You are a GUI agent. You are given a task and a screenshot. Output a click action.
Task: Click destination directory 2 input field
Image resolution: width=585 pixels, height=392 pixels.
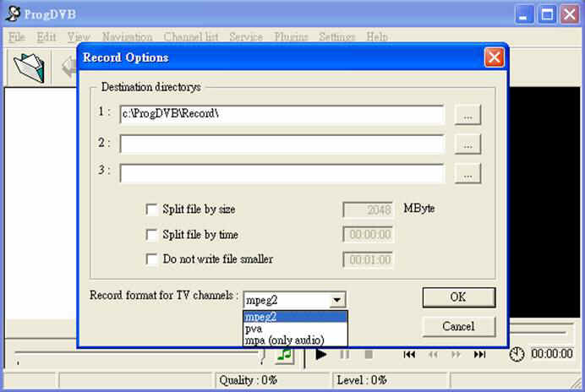click(x=282, y=144)
